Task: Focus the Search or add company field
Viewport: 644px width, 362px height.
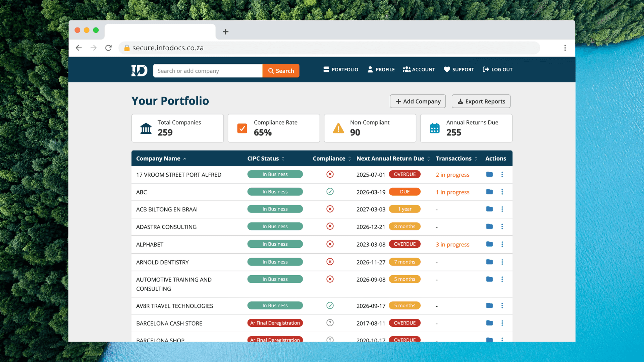Action: (208, 71)
